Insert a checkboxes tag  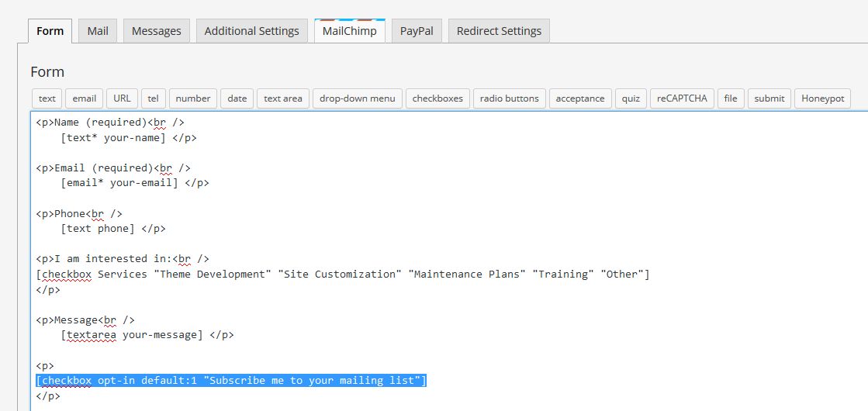437,98
